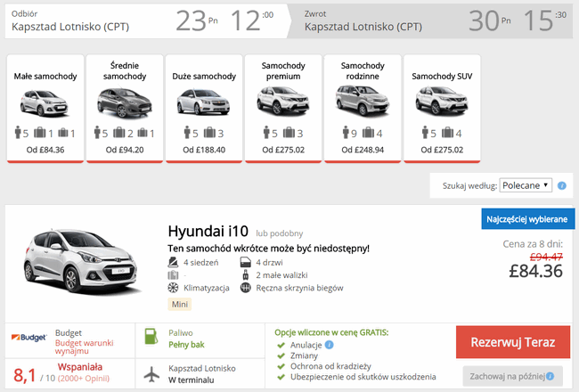The image size is (579, 392).
Task: Click info icon next to sort dropdown
Action: pos(562,185)
